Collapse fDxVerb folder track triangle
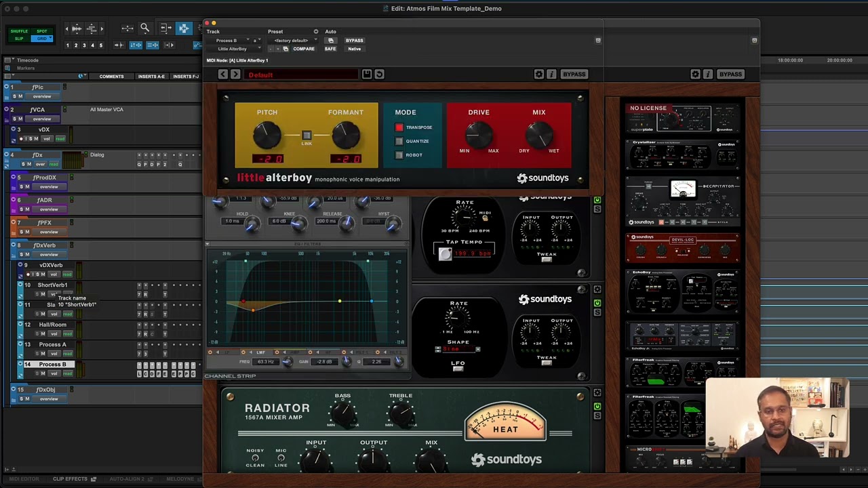Image resolution: width=868 pixels, height=488 pixels. click(x=14, y=245)
